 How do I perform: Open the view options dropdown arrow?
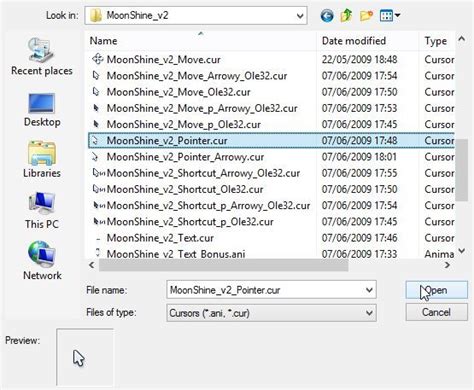pyautogui.click(x=397, y=15)
